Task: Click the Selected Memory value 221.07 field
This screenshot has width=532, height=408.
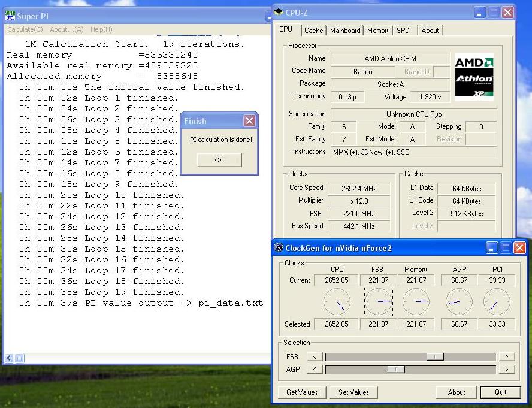Action: click(x=416, y=324)
